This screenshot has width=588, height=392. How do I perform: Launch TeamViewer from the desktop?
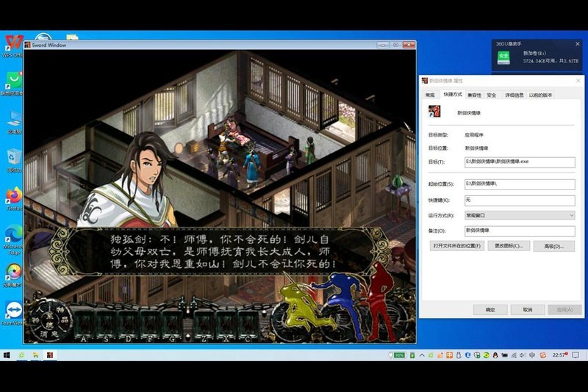click(13, 313)
